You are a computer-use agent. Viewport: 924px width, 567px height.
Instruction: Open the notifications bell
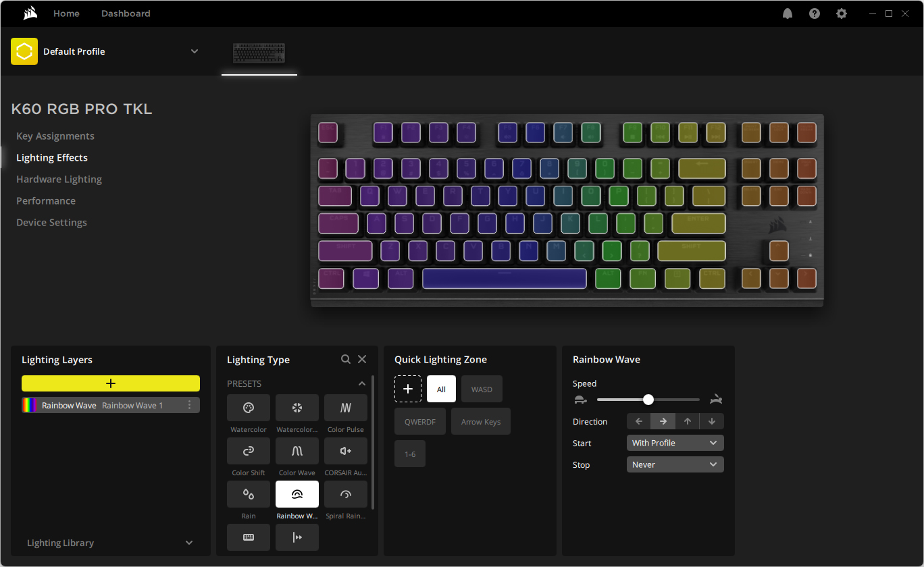pyautogui.click(x=788, y=13)
